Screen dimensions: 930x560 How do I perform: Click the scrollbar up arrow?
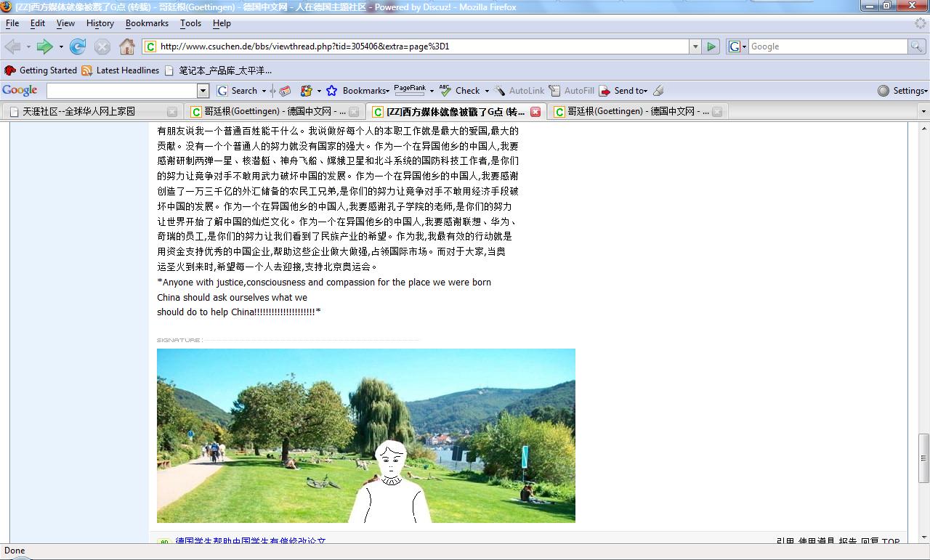[923, 129]
